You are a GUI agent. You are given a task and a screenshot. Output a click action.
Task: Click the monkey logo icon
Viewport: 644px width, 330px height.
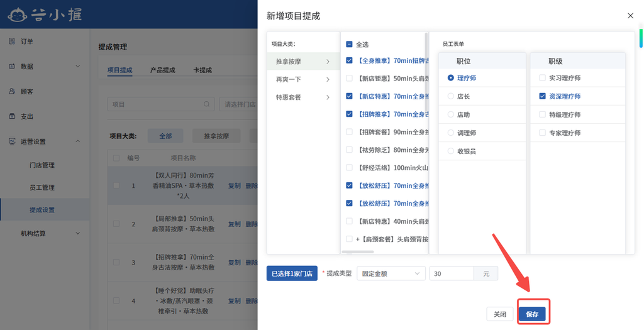(x=18, y=15)
